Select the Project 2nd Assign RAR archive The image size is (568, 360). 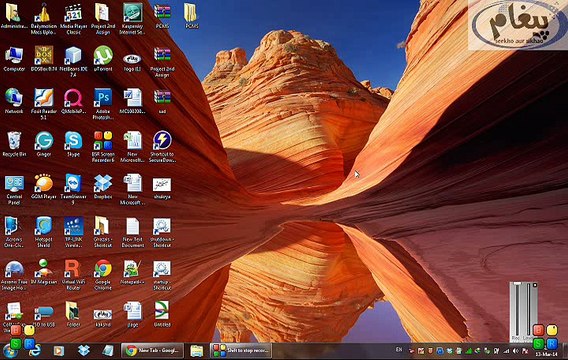162,61
